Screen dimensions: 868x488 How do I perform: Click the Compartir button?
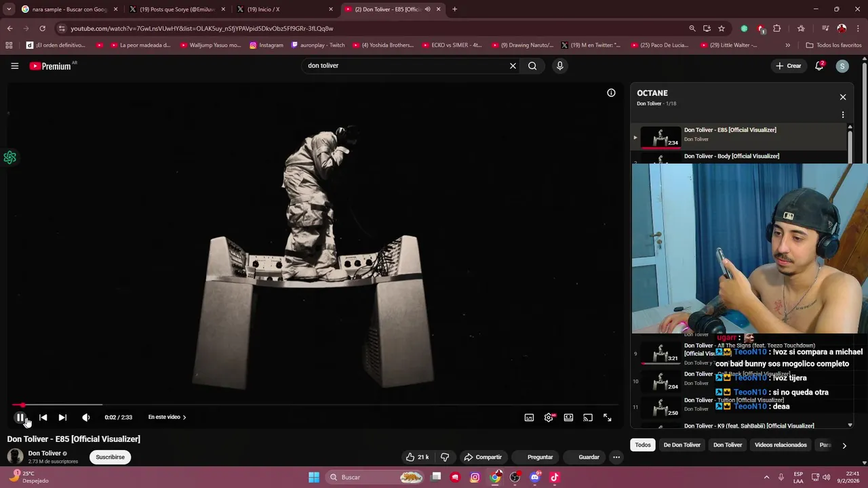coord(483,457)
